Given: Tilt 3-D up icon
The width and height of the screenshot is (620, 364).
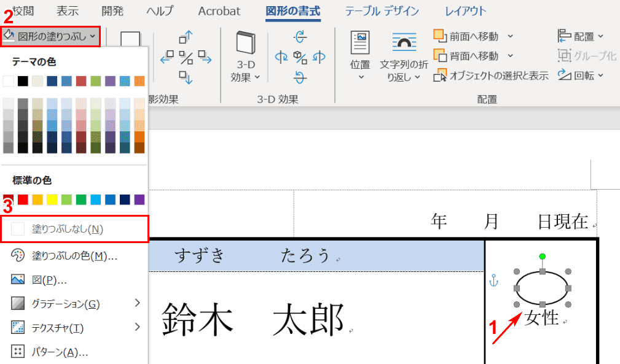Looking at the screenshot, I should pyautogui.click(x=300, y=37).
